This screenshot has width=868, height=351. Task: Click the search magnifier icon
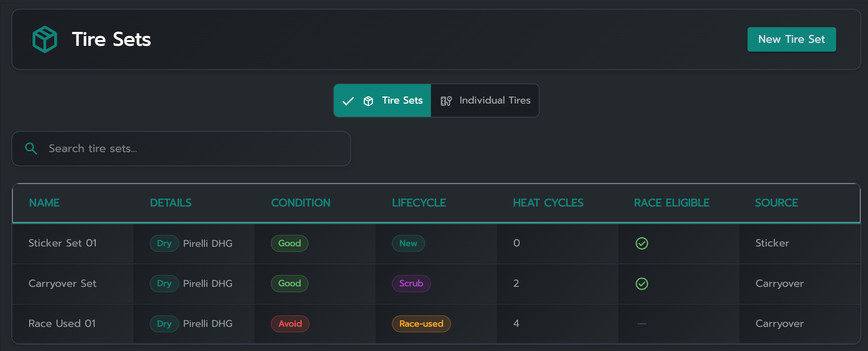31,149
